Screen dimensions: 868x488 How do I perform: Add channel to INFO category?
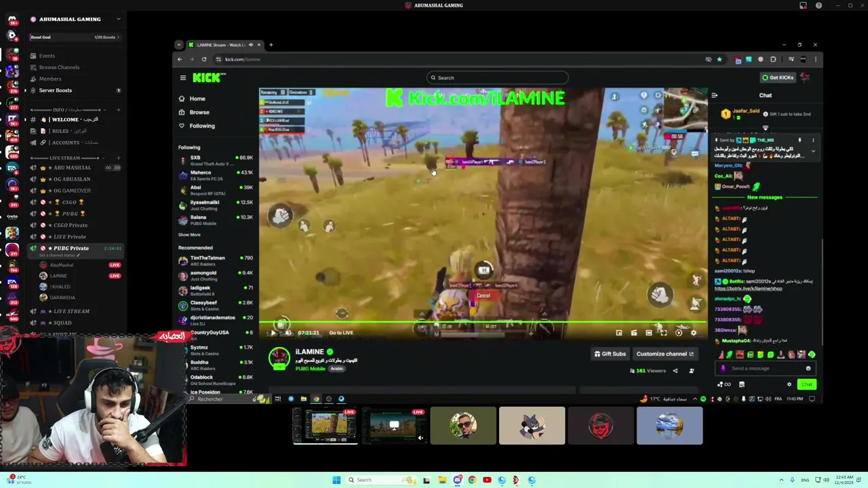coord(118,110)
